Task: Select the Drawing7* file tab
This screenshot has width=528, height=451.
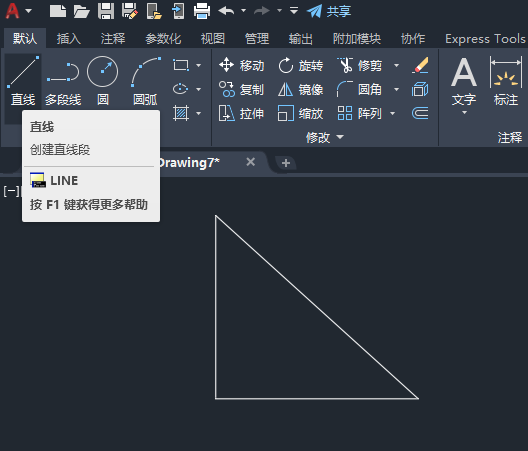Action: [190, 163]
